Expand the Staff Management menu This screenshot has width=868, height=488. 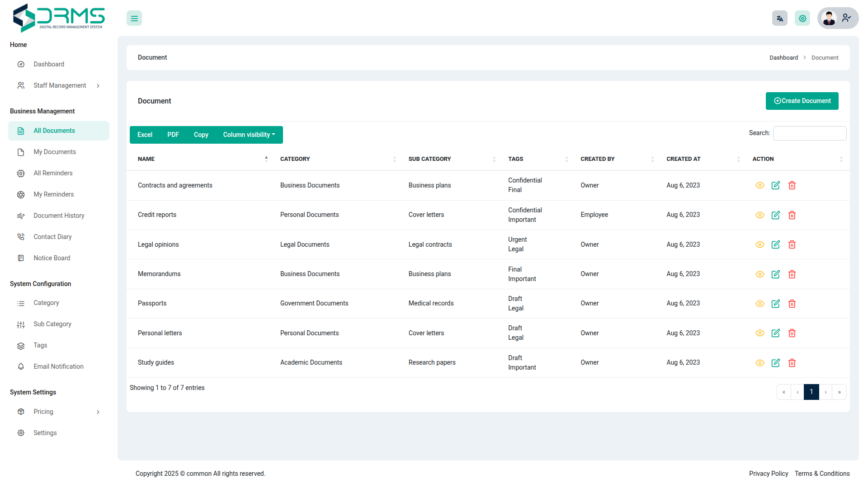[59, 85]
